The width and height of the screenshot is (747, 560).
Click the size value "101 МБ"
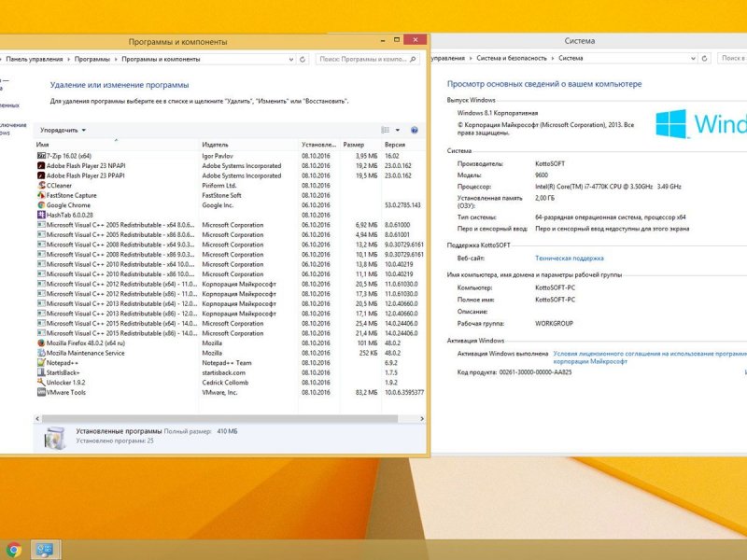pyautogui.click(x=367, y=343)
